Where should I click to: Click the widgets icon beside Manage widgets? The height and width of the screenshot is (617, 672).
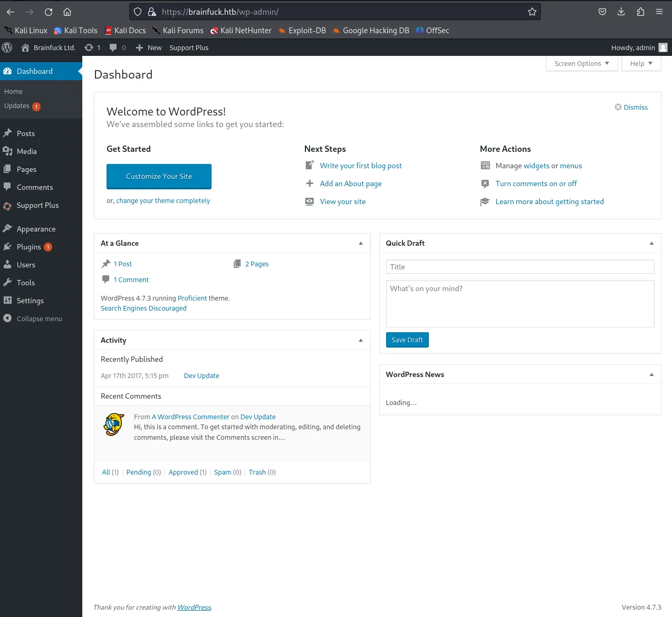pyautogui.click(x=485, y=166)
